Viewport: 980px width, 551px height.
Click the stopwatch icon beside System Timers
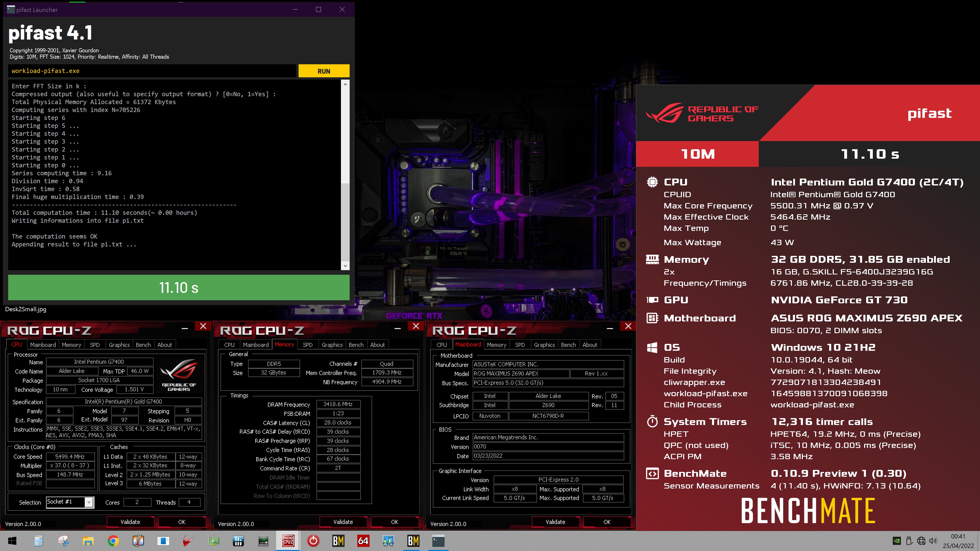[653, 421]
